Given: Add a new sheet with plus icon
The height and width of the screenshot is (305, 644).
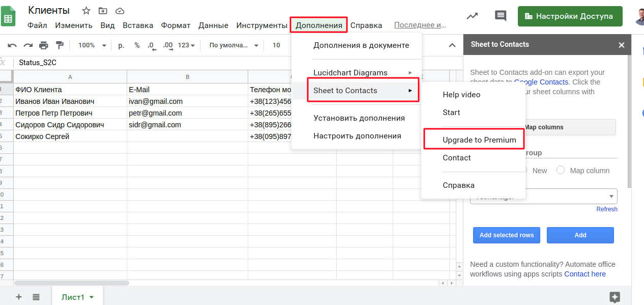Looking at the screenshot, I should tap(19, 297).
